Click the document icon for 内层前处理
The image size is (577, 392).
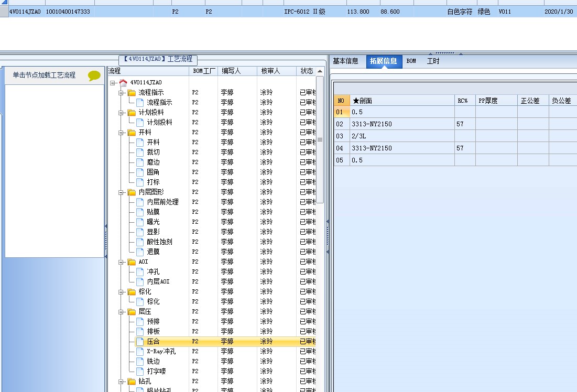[x=140, y=202]
